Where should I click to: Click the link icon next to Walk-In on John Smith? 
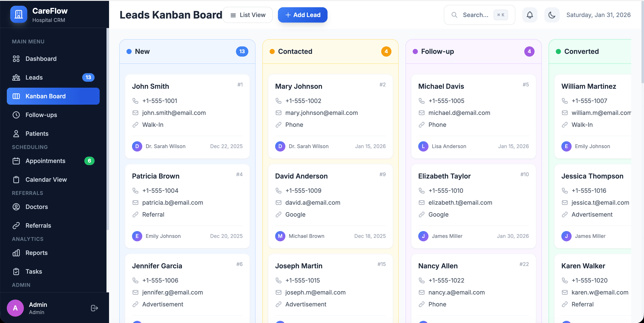point(135,125)
